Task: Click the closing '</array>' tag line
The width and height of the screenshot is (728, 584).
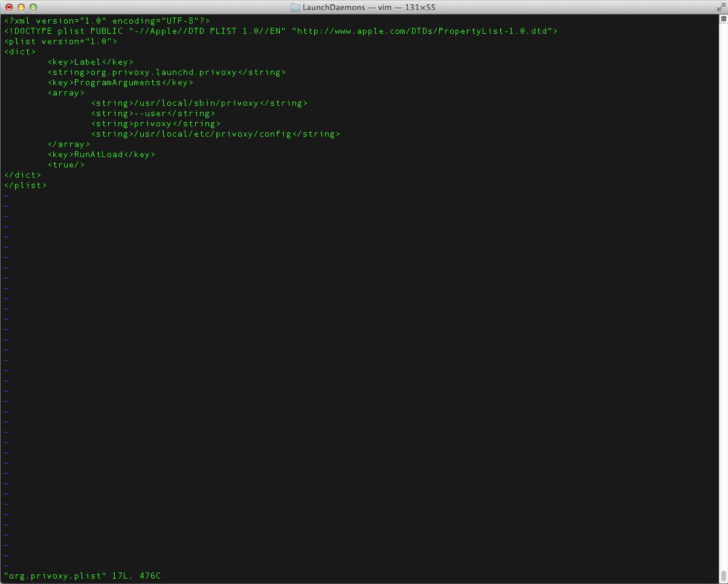Action: click(x=69, y=144)
